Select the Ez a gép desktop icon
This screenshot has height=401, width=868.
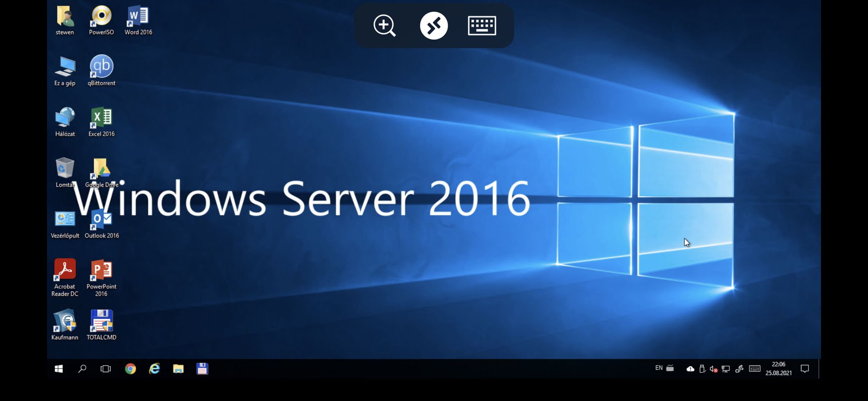point(65,71)
